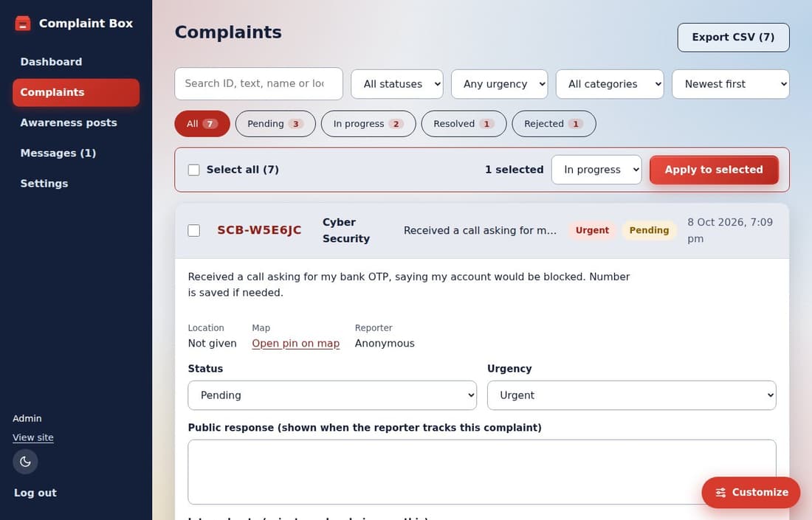Image resolution: width=812 pixels, height=520 pixels.
Task: Open bulk status In progress dropdown
Action: (596, 170)
